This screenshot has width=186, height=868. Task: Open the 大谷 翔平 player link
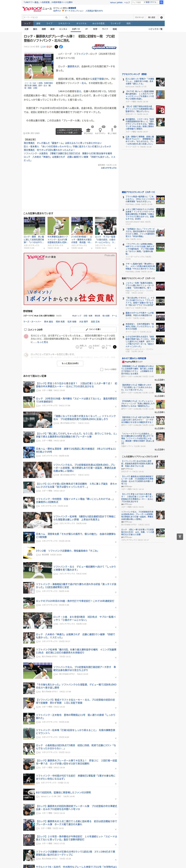pyautogui.click(x=83, y=322)
